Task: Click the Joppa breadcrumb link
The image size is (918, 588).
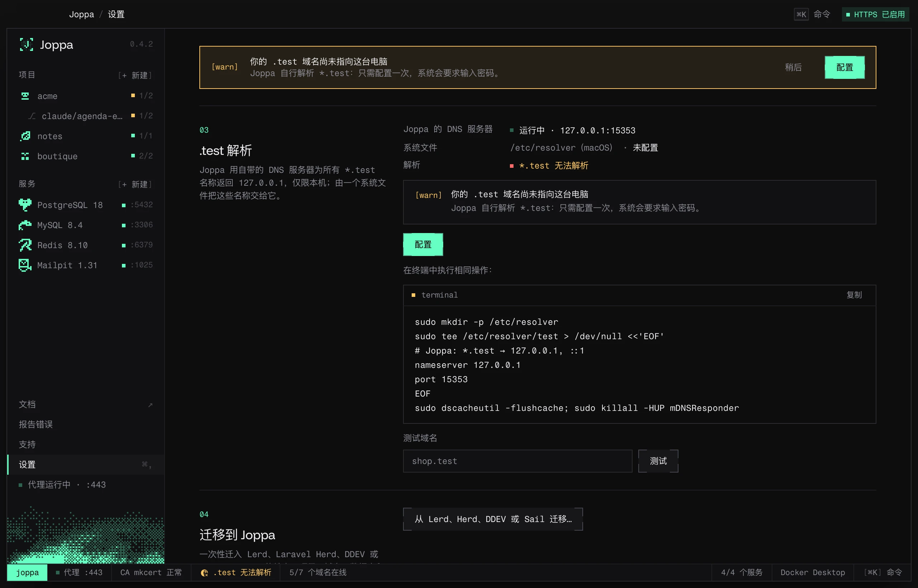Action: click(81, 14)
